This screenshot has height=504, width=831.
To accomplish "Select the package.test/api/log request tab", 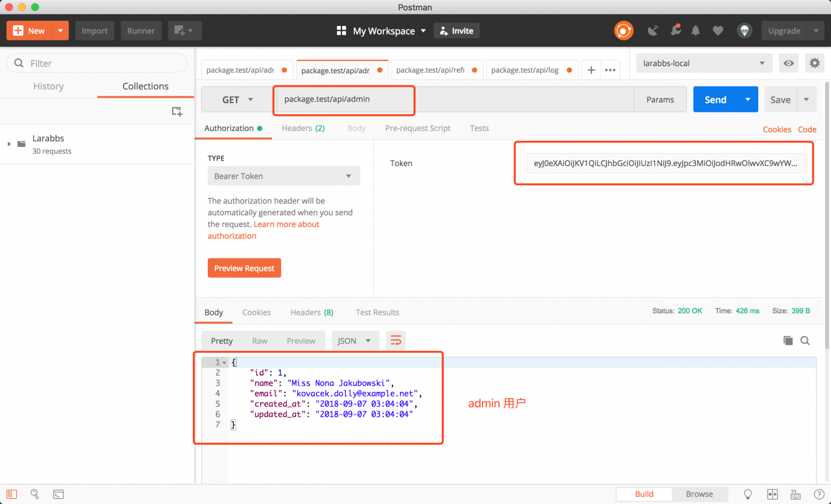I will pyautogui.click(x=531, y=70).
